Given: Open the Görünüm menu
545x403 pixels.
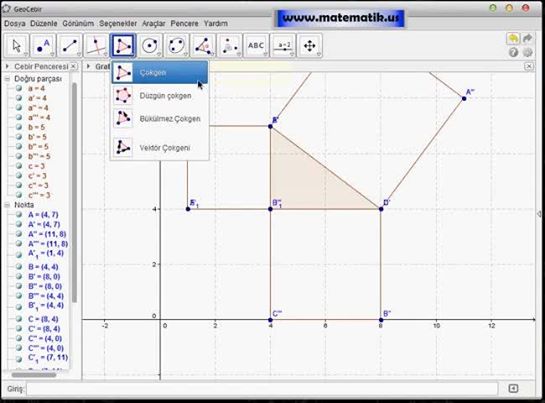Looking at the screenshot, I should coord(78,23).
